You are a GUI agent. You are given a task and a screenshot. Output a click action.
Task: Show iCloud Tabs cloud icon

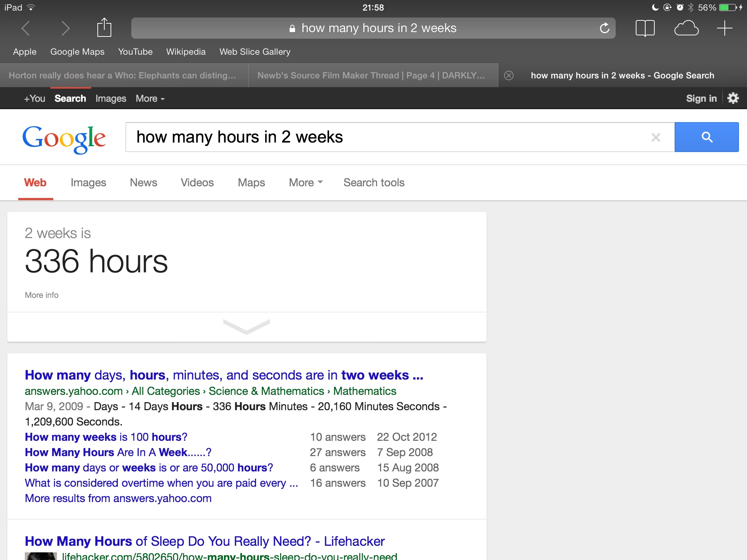click(x=686, y=28)
